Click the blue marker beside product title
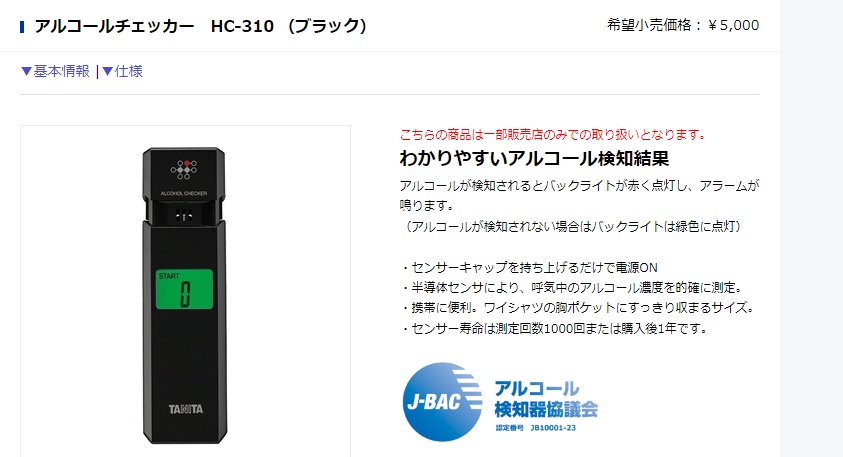Screen dimensions: 843x457 [x=22, y=26]
